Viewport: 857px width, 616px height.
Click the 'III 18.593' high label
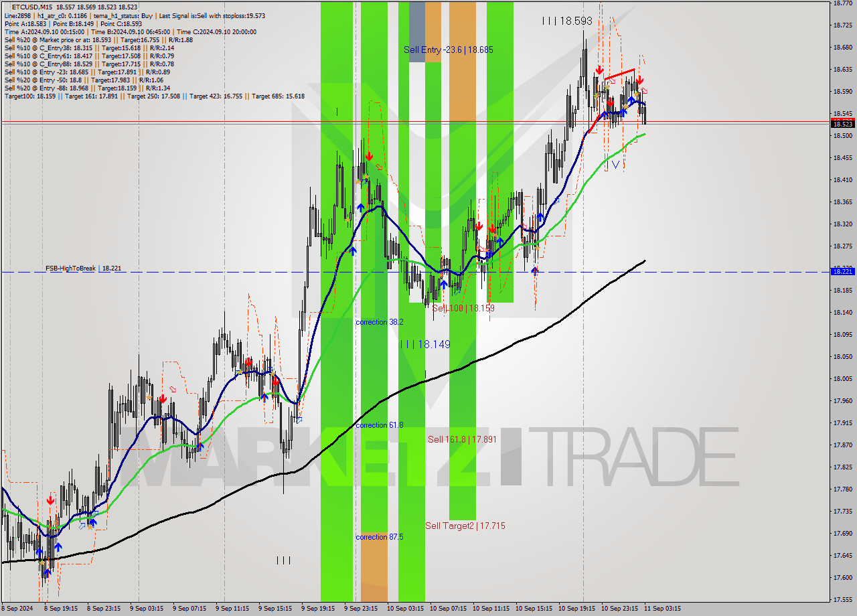click(567, 21)
